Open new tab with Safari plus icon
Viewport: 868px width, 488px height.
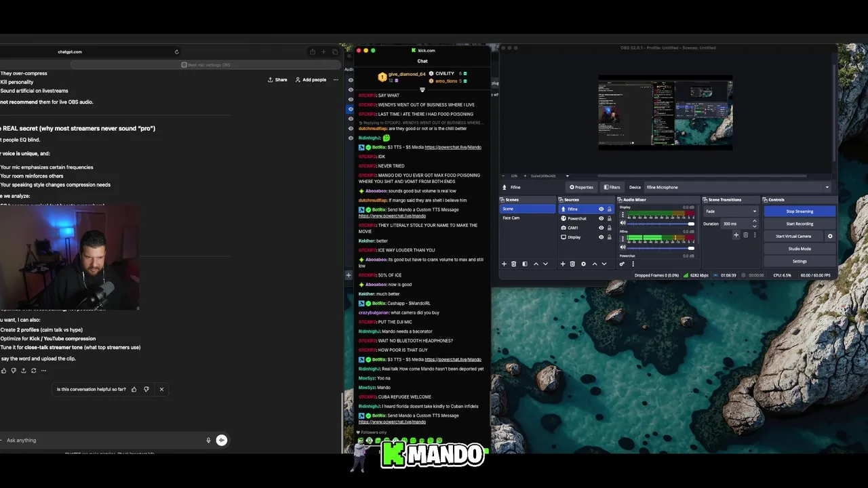pyautogui.click(x=323, y=52)
